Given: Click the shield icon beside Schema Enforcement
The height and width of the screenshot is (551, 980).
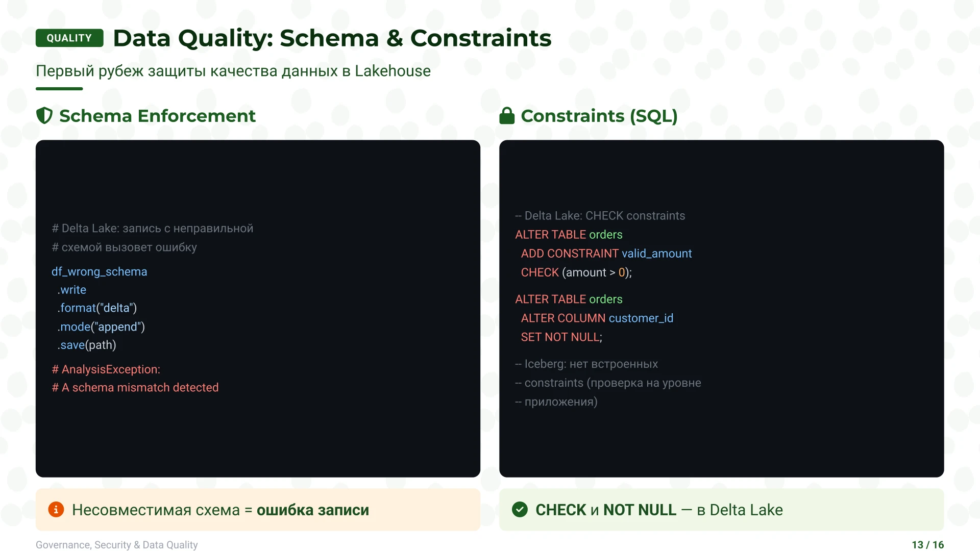Looking at the screenshot, I should click(44, 116).
